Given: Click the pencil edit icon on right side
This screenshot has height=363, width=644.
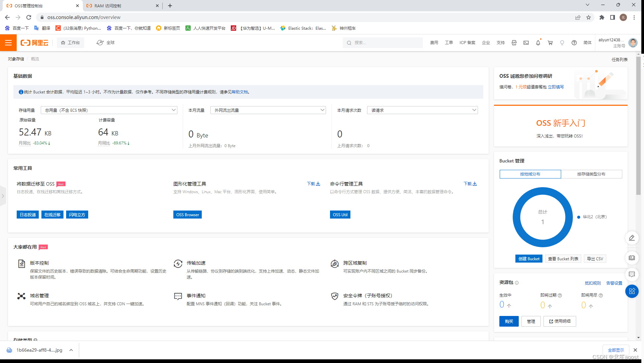Looking at the screenshot, I should [x=632, y=238].
